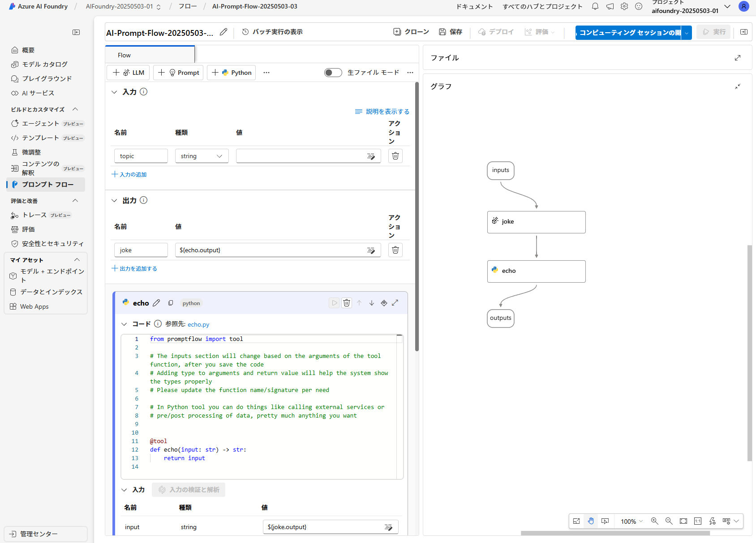Collapse the 出力 section
The height and width of the screenshot is (543, 756).
coord(115,200)
